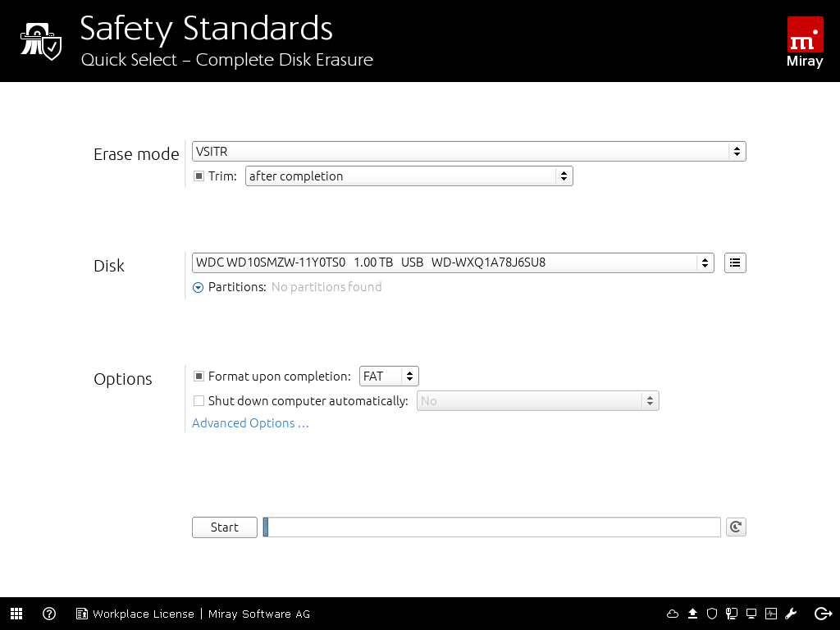Open the disk list view icon
This screenshot has width=840, height=630.
[x=735, y=262]
